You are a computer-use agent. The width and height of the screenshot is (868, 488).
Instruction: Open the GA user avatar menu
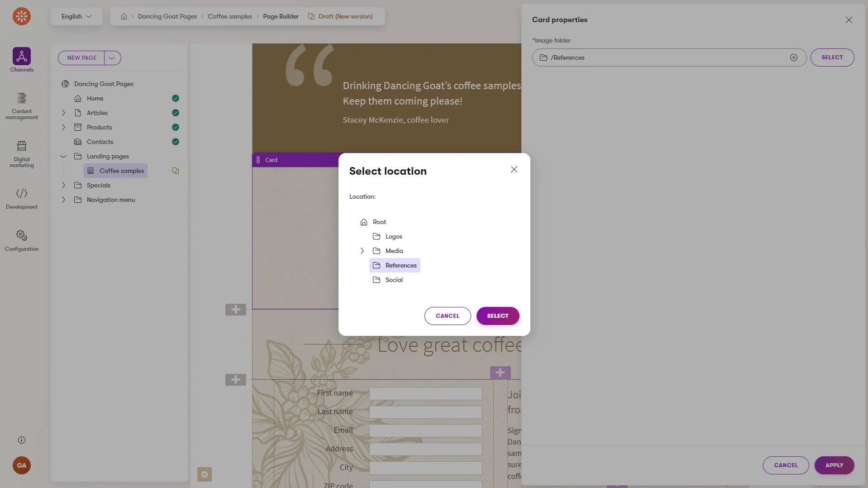[22, 465]
